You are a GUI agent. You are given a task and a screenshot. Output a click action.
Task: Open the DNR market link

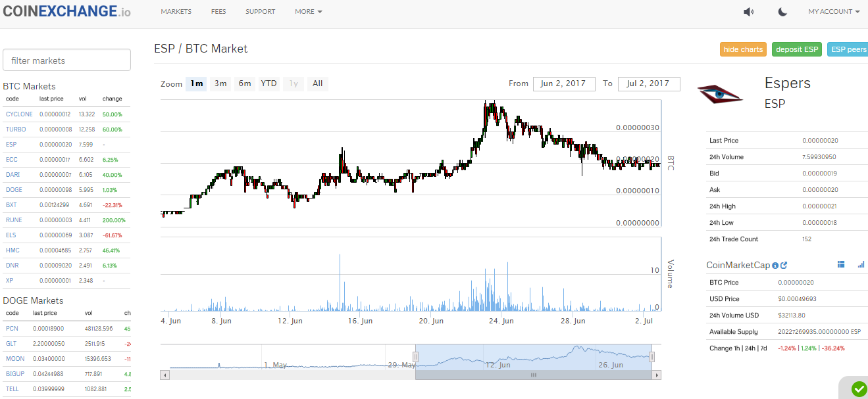(12, 266)
